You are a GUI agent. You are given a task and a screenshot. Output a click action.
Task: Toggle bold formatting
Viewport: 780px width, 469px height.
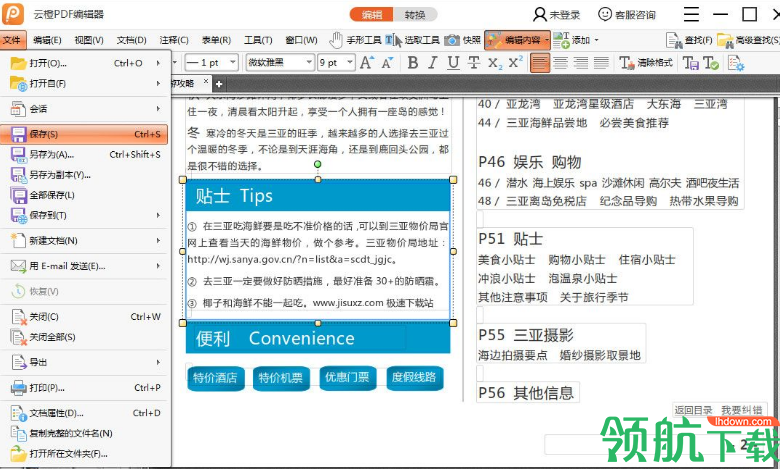tap(412, 63)
